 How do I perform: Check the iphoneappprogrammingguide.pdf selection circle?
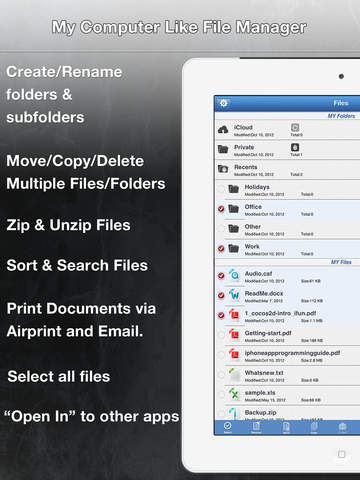pos(221,355)
